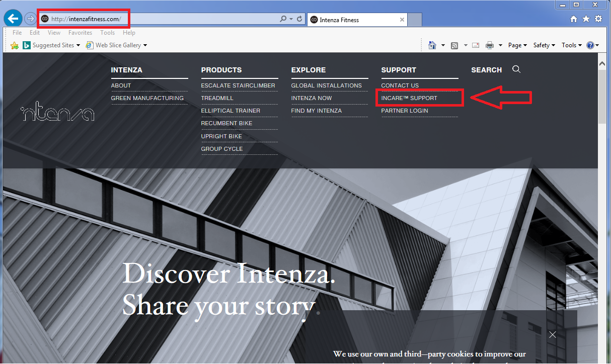Image resolution: width=611 pixels, height=364 pixels.
Task: Click the blue Help question mark icon
Action: (590, 45)
